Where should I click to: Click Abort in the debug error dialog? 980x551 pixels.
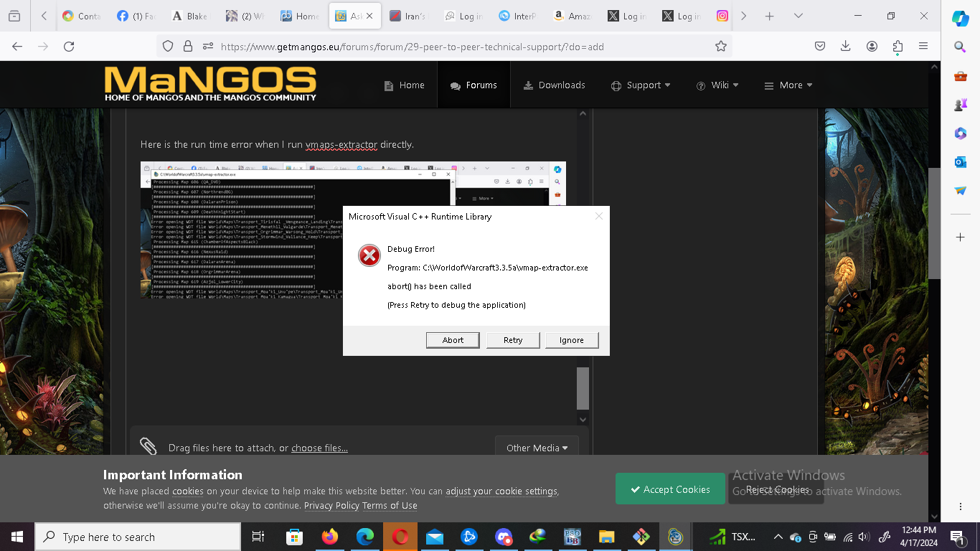(453, 340)
